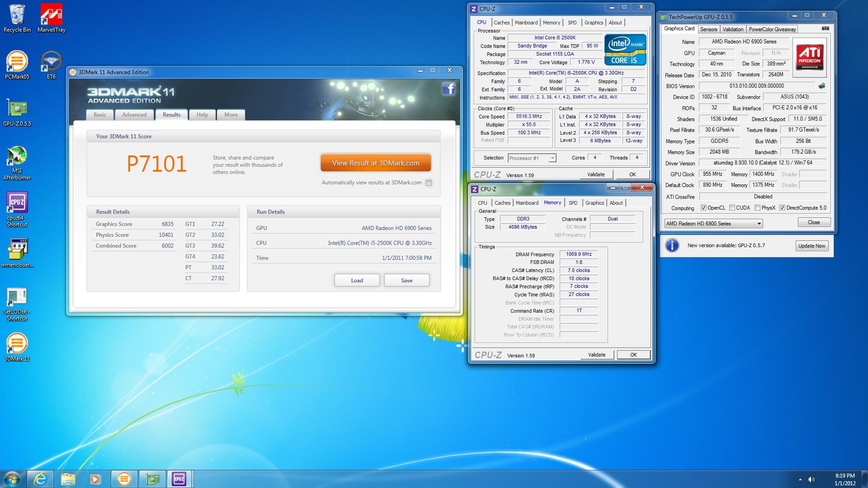
Task: Click the Graphics Score value 6835
Action: point(167,224)
